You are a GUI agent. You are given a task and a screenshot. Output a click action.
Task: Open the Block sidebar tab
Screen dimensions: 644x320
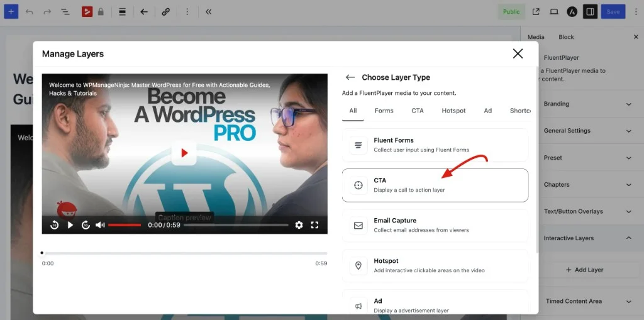point(566,37)
